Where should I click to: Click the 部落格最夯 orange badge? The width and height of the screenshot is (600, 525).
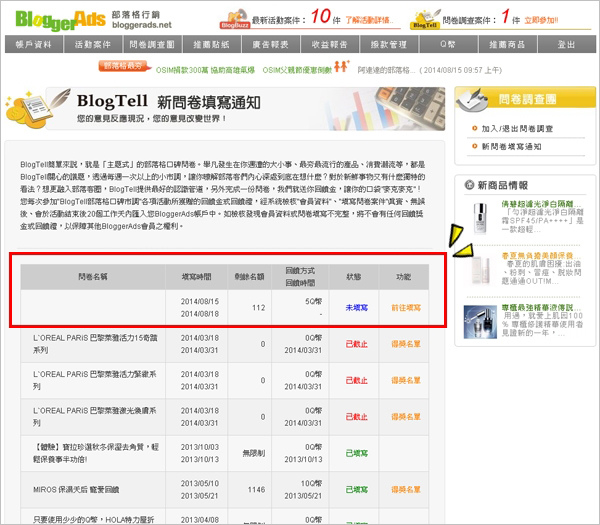(x=124, y=66)
